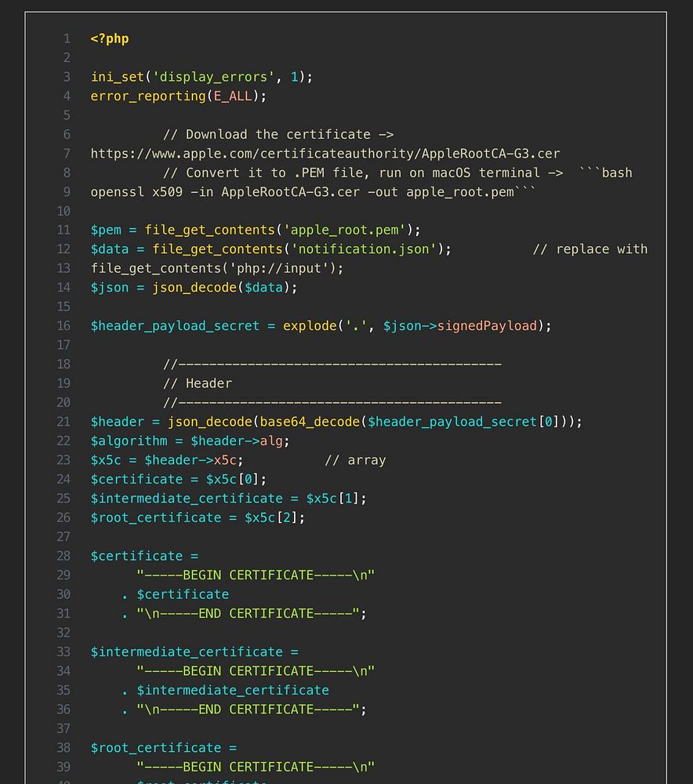Click $header_payload_secret on line 16
This screenshot has width=693, height=784.
[175, 326]
